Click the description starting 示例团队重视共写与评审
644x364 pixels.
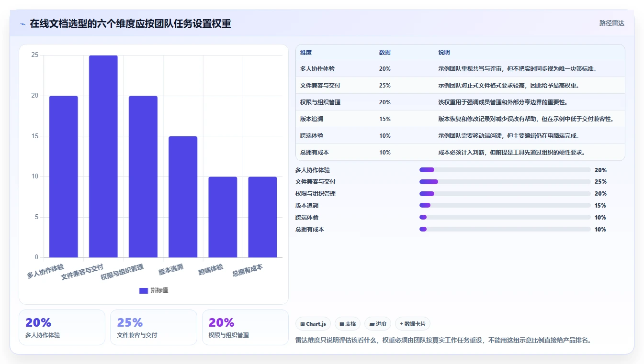[517, 69]
